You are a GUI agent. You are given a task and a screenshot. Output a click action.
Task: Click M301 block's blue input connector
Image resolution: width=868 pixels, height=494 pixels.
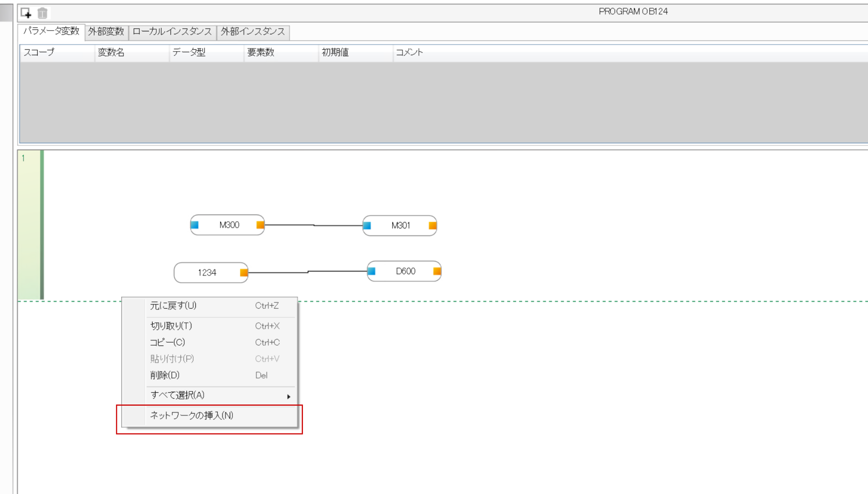[367, 226]
